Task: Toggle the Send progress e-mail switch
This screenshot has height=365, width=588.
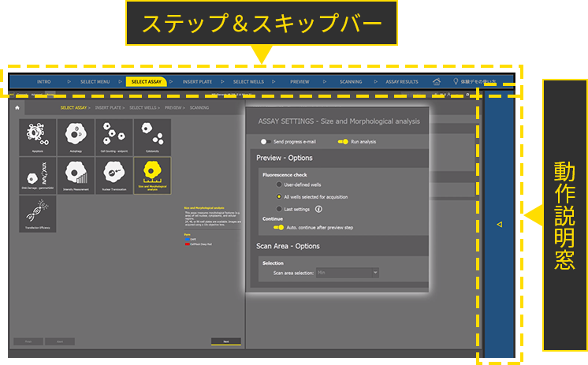Action: [x=265, y=142]
